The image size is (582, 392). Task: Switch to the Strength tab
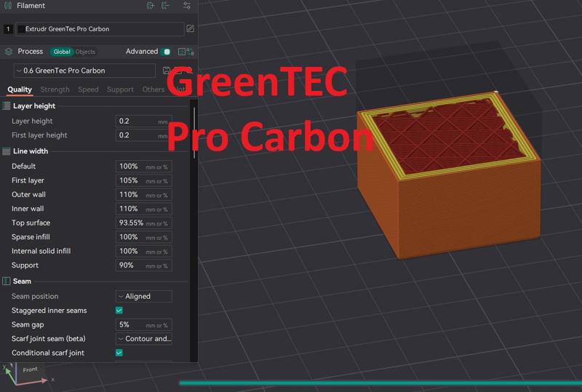point(55,89)
